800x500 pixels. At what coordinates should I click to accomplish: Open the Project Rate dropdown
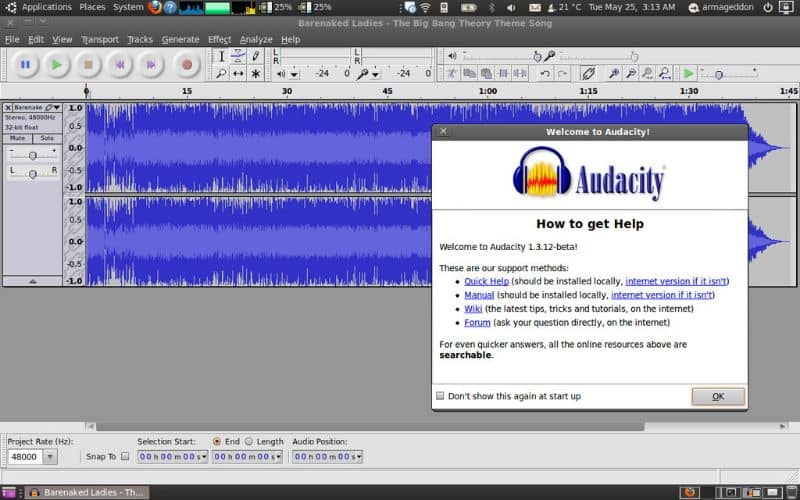point(50,456)
